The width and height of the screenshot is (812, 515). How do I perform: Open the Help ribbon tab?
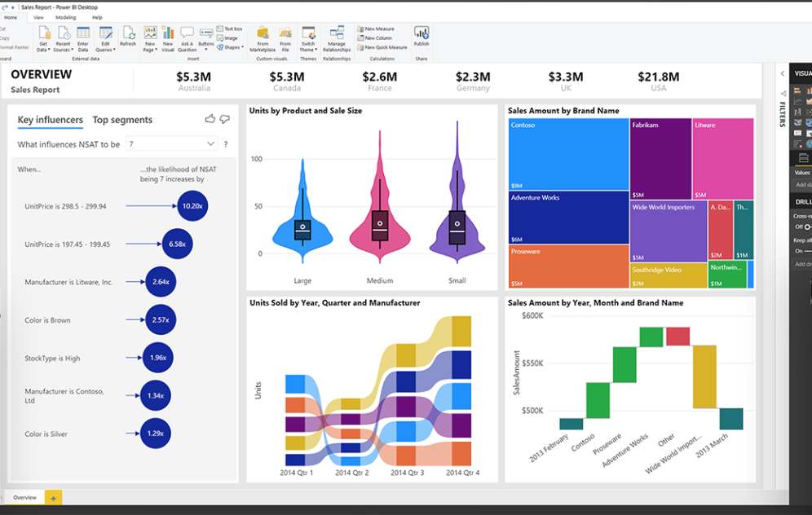tap(97, 17)
